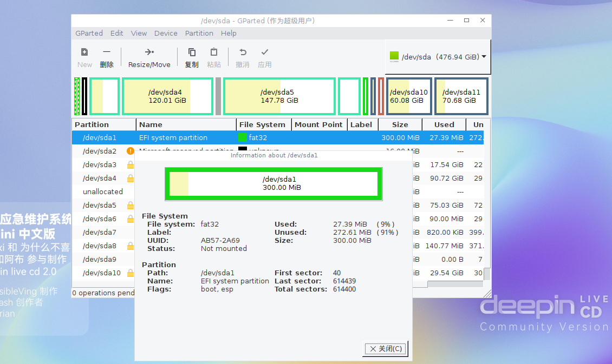Click the New partition toolbar icon
The height and width of the screenshot is (364, 612).
(x=84, y=52)
